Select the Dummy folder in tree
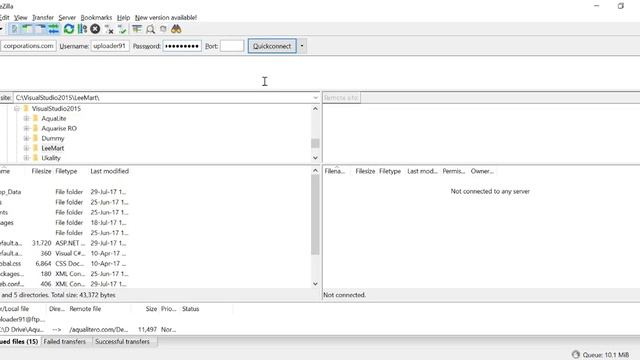This screenshot has width=640, height=360. point(53,138)
